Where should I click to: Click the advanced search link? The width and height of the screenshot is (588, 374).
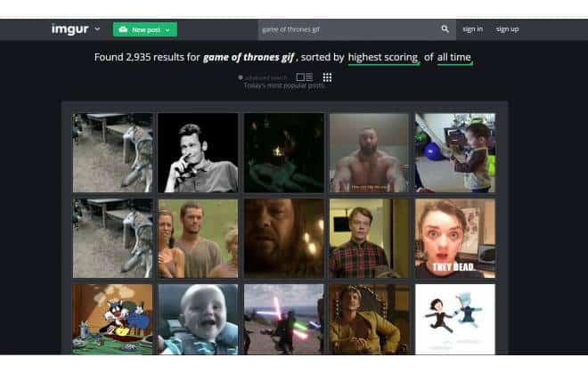(263, 77)
